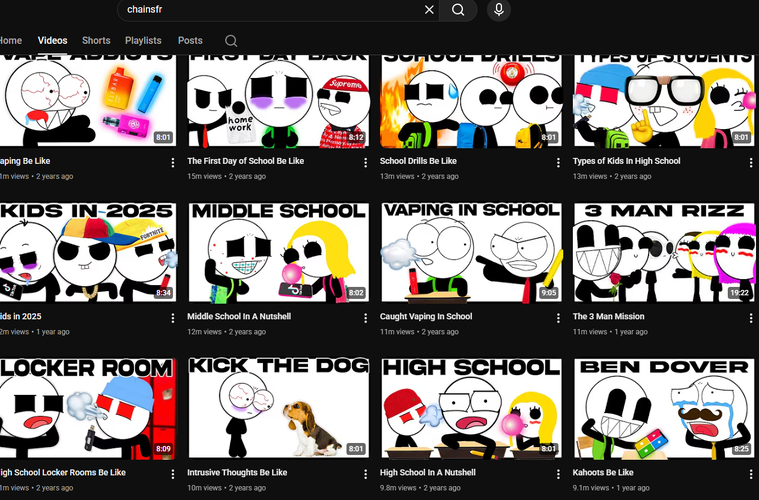This screenshot has width=759, height=500.
Task: Open more actions for Caught Vaping In School
Action: (x=559, y=318)
